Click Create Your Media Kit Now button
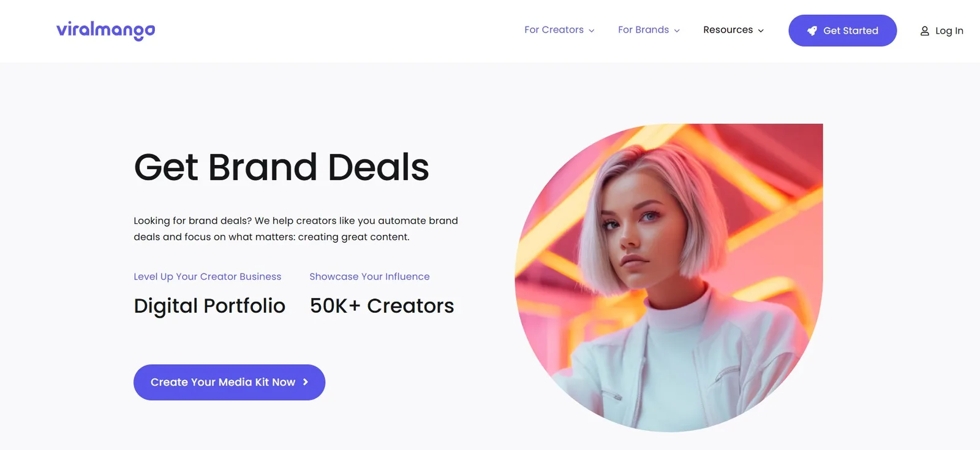Screen dimensions: 980x450 (229, 382)
